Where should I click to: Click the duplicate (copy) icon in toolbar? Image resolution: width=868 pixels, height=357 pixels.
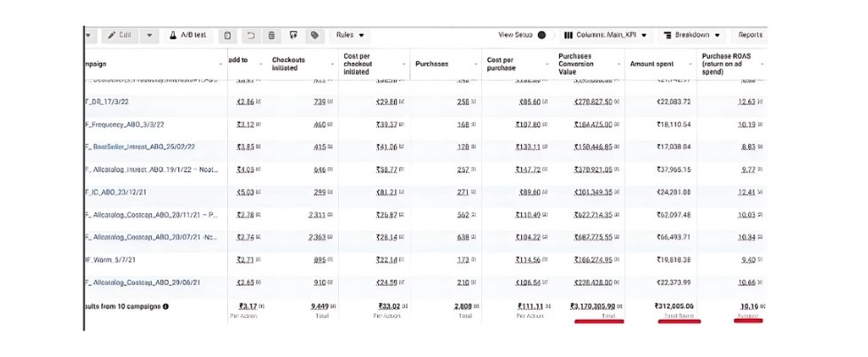228,36
